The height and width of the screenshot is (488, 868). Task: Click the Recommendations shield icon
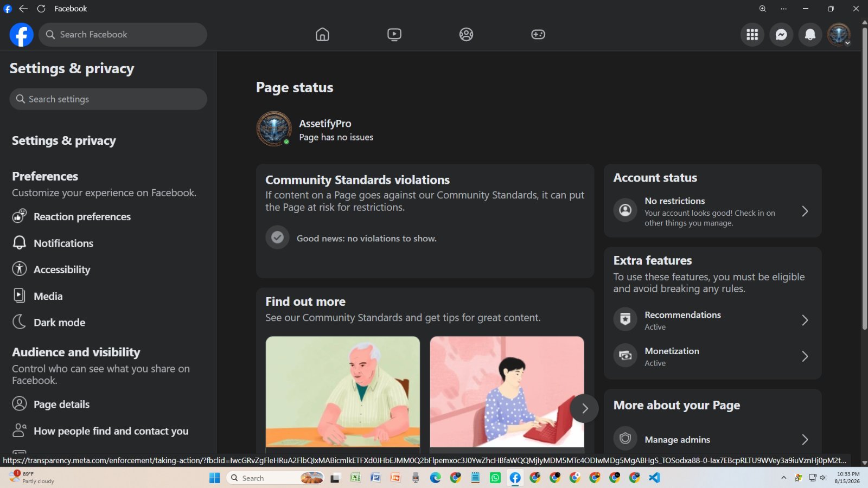click(625, 319)
